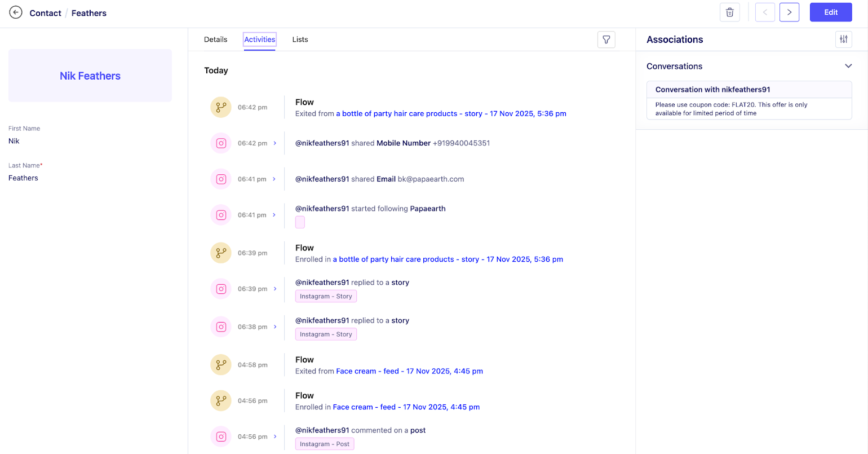Open hair care products story link (Enrolled)

click(448, 259)
